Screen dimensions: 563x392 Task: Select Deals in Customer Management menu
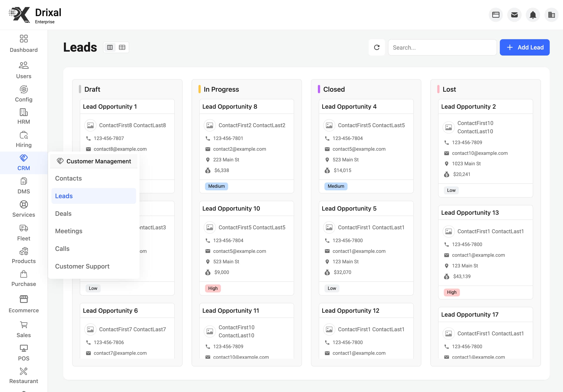pyautogui.click(x=63, y=213)
